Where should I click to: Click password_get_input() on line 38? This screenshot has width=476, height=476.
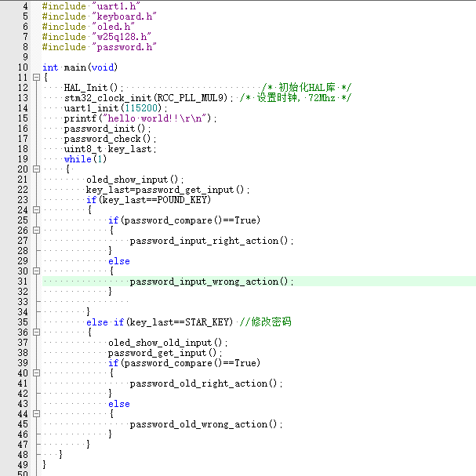pyautogui.click(x=165, y=353)
